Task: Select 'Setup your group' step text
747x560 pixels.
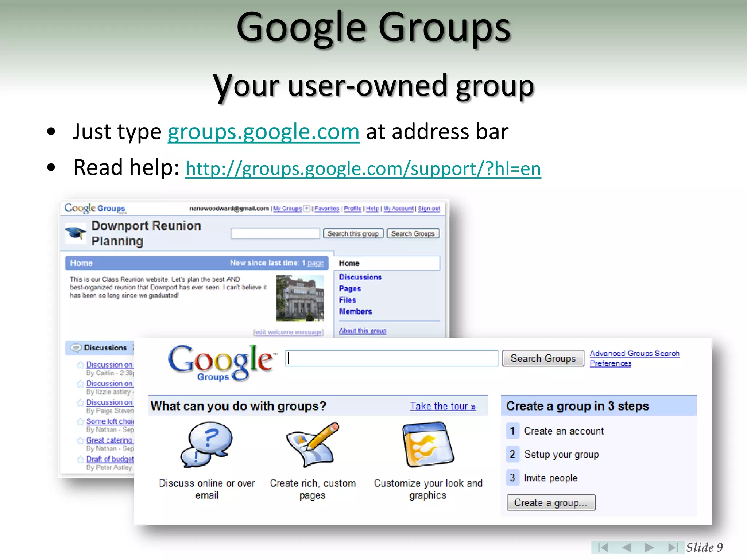Action: [x=562, y=455]
